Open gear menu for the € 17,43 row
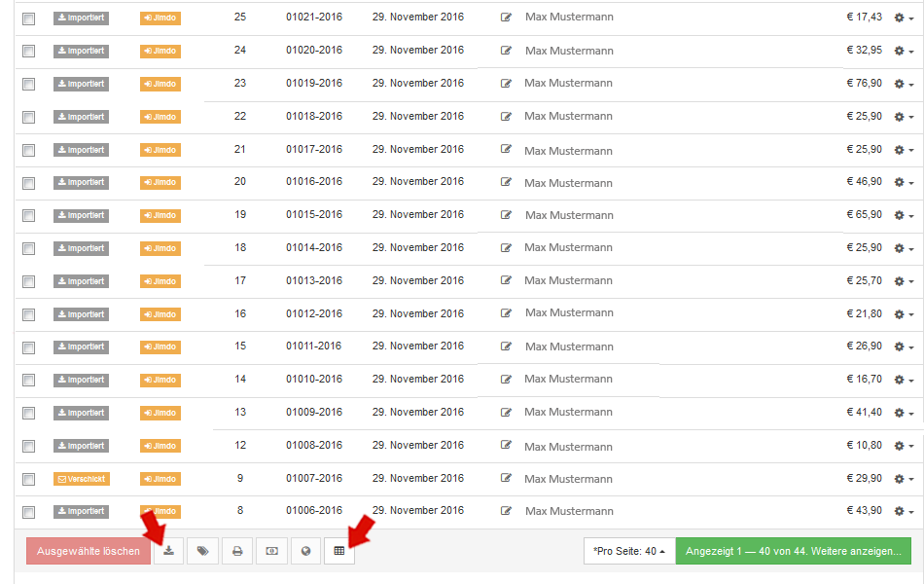 [904, 18]
